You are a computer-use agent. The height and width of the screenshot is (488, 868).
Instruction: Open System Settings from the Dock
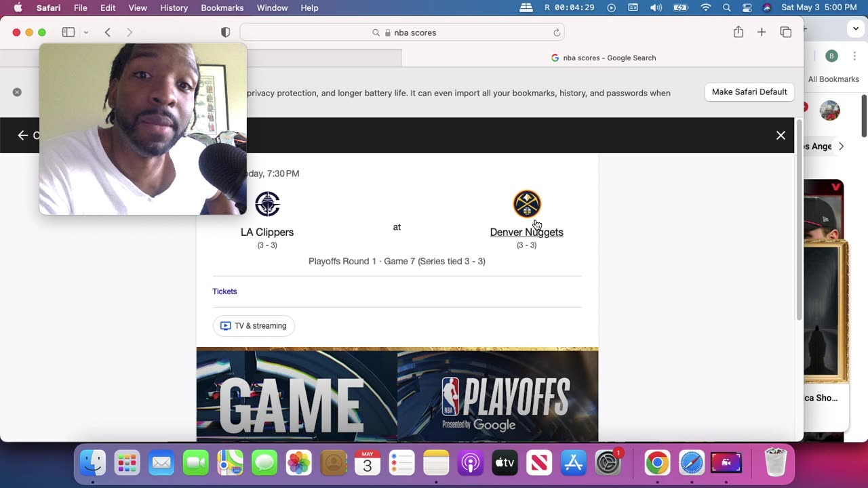[x=608, y=463]
